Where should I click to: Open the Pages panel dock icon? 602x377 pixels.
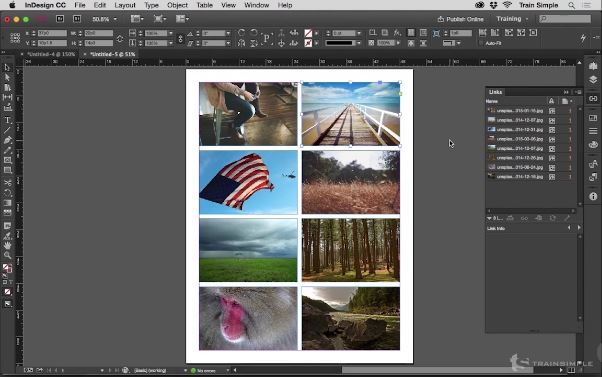(x=593, y=66)
